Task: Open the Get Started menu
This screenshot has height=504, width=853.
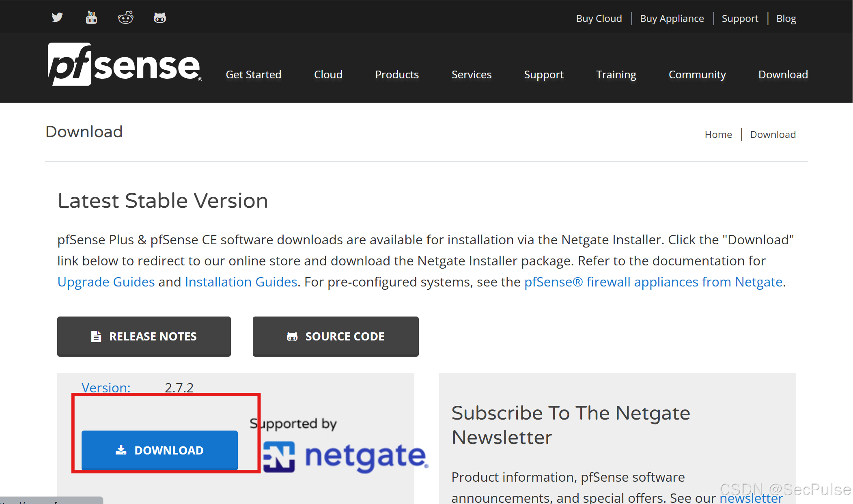Action: click(x=253, y=75)
